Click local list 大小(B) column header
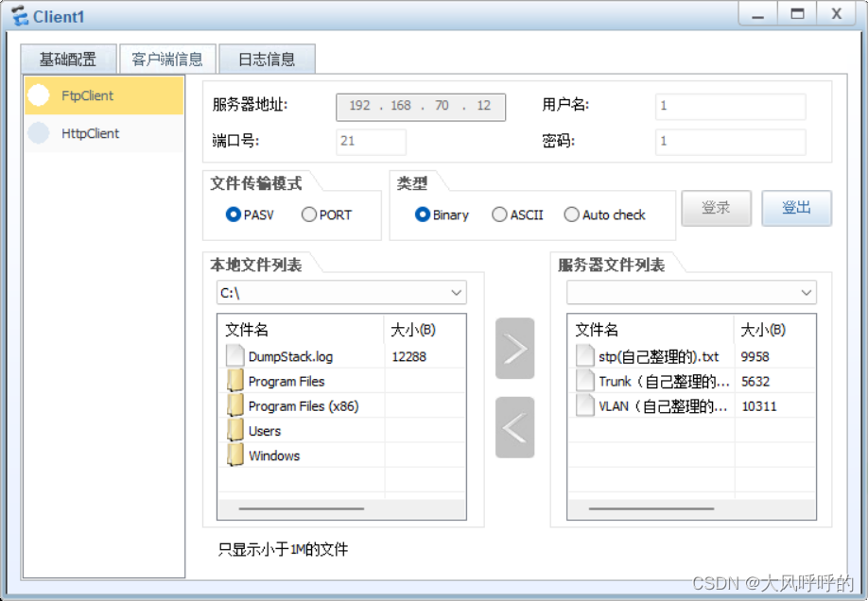Viewport: 868px width, 601px height. click(x=425, y=330)
